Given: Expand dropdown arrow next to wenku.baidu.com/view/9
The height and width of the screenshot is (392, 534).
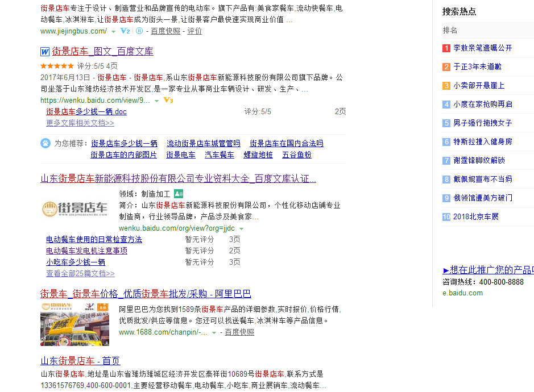Looking at the screenshot, I should point(156,101).
